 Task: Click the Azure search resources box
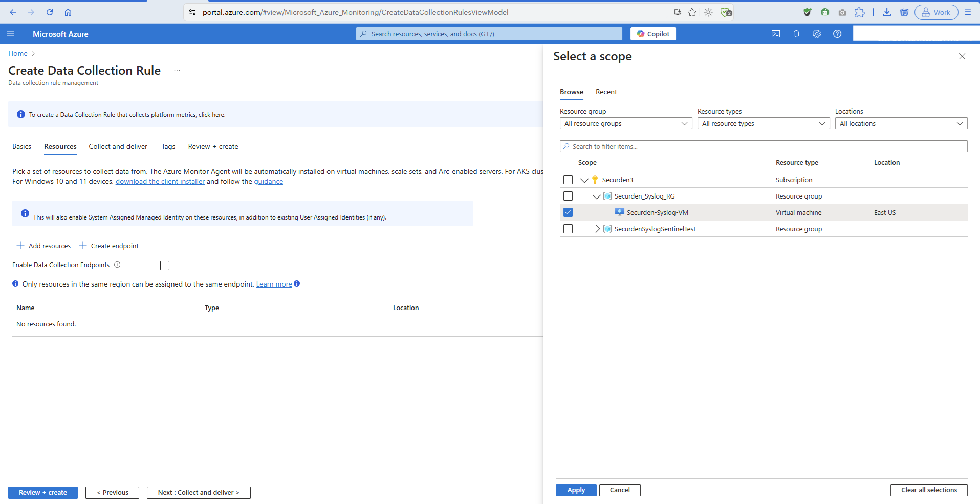[x=489, y=34]
